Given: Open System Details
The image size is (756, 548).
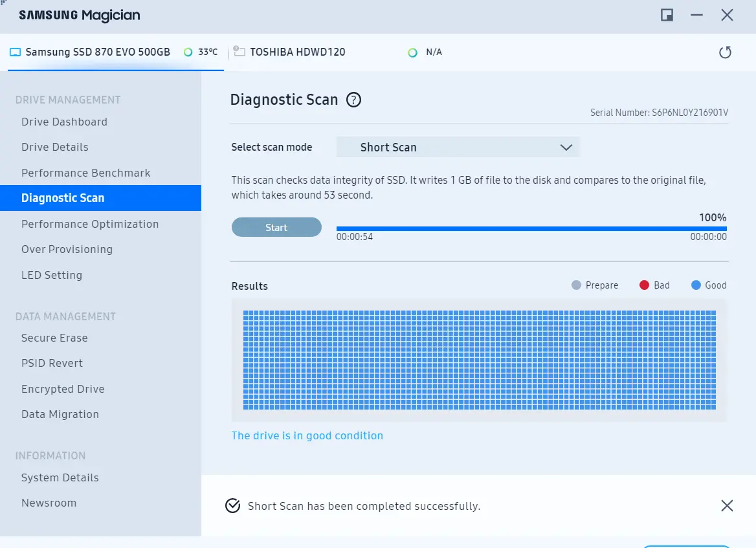Looking at the screenshot, I should click(60, 477).
